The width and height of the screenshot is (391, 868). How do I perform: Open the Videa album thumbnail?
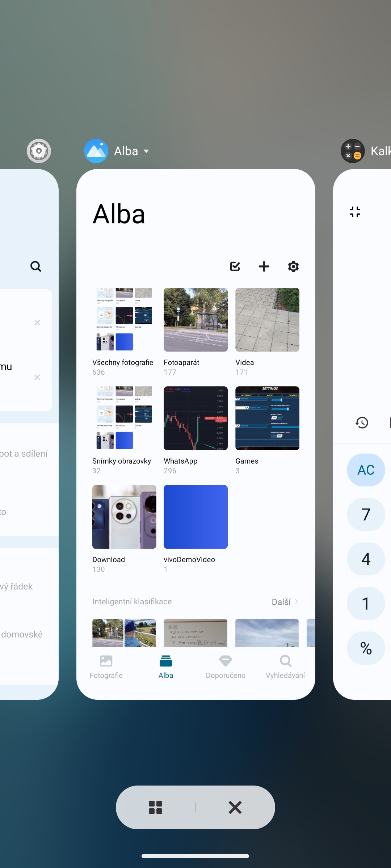click(267, 320)
